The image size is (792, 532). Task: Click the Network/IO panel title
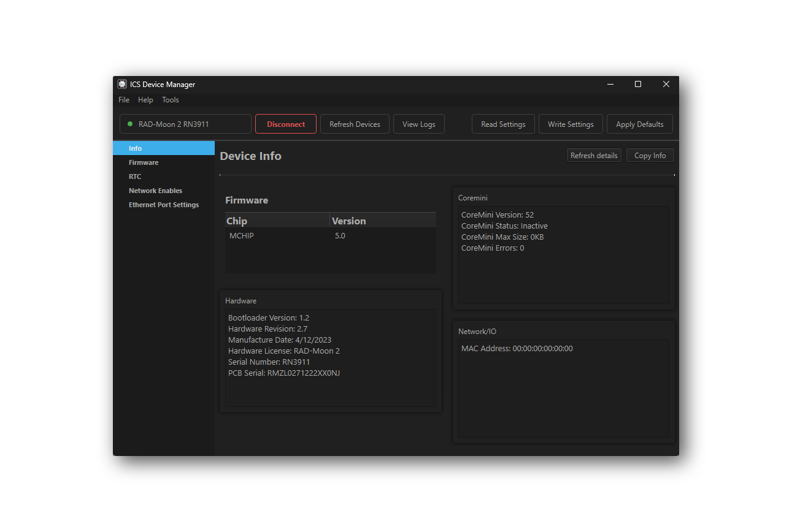[x=477, y=332]
